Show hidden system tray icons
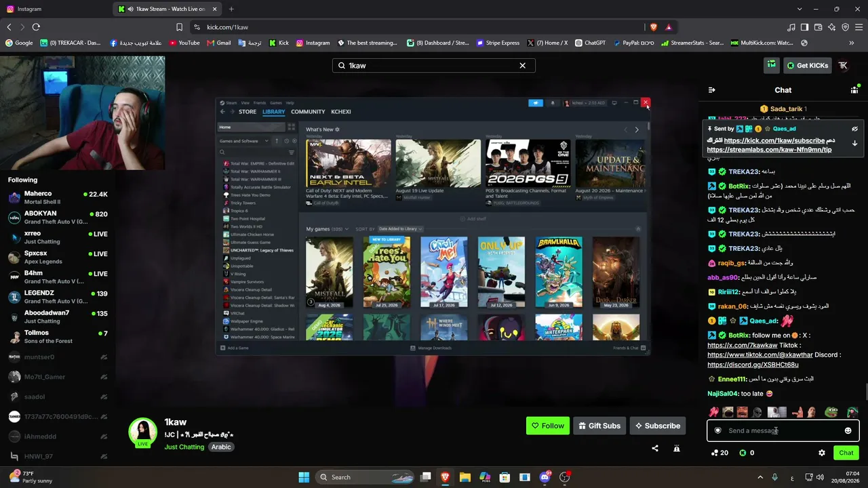Viewport: 868px width, 488px height. [759, 477]
